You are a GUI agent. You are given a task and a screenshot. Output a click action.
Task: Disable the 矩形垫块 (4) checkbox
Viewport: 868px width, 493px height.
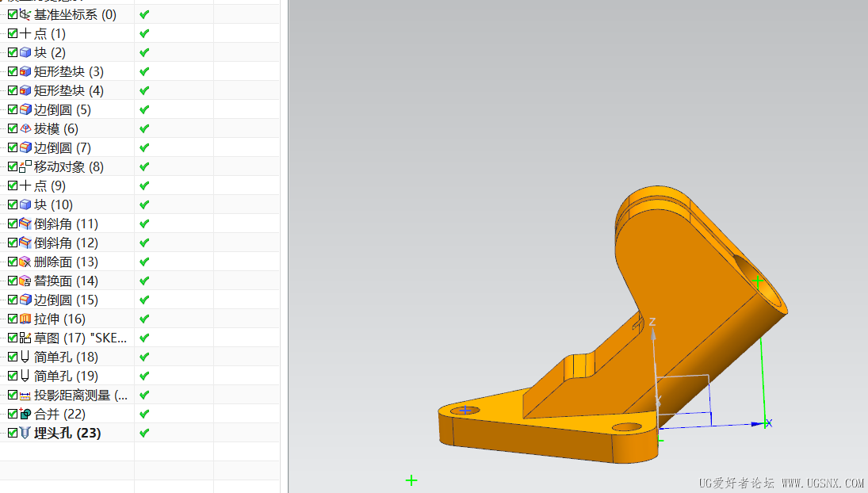[13, 90]
